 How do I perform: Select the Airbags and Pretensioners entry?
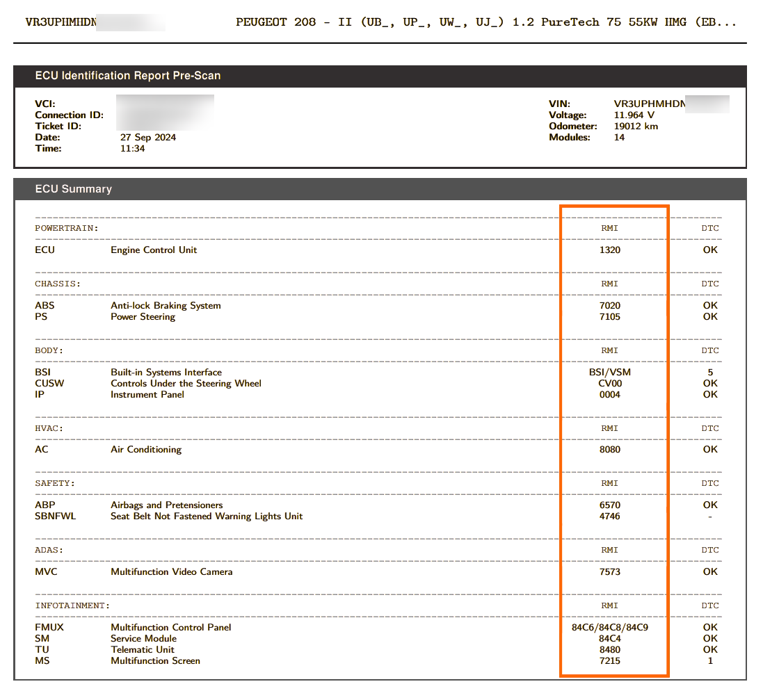pos(166,505)
